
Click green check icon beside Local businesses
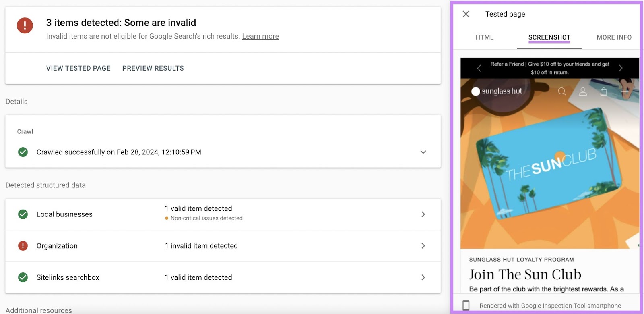[23, 214]
